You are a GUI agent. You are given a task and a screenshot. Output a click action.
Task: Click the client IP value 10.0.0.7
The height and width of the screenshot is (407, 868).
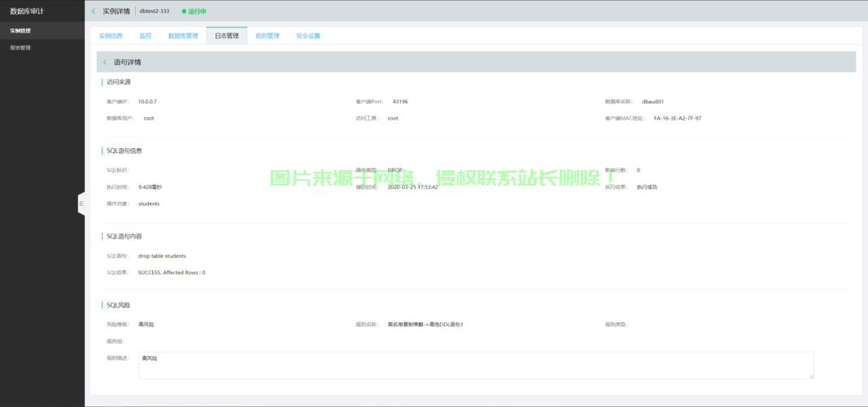tap(147, 102)
